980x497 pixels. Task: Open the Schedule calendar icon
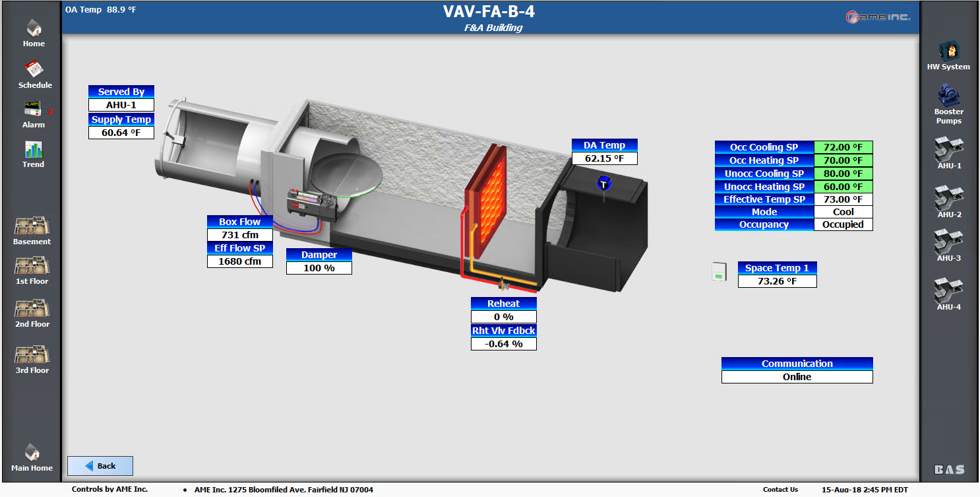34,69
